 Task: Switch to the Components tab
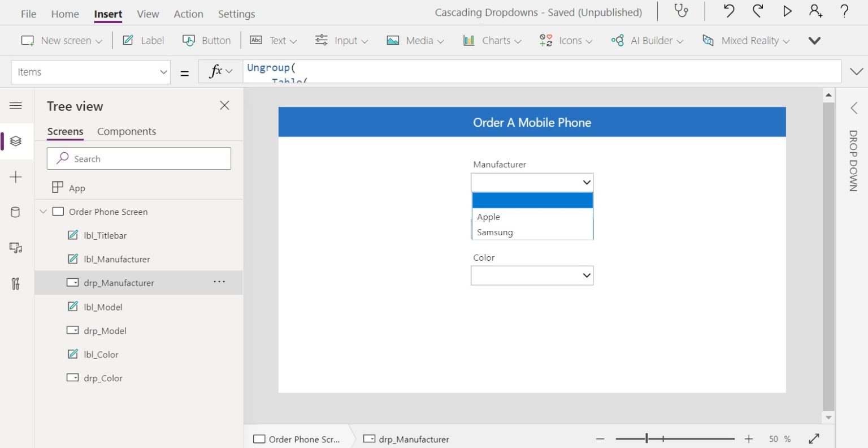[x=127, y=131]
